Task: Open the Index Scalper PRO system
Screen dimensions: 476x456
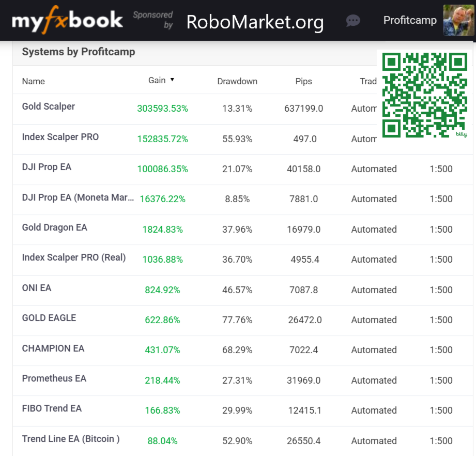Action: click(x=60, y=137)
